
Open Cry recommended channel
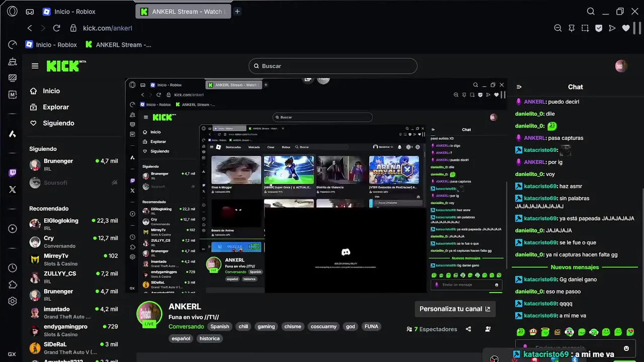(73, 242)
